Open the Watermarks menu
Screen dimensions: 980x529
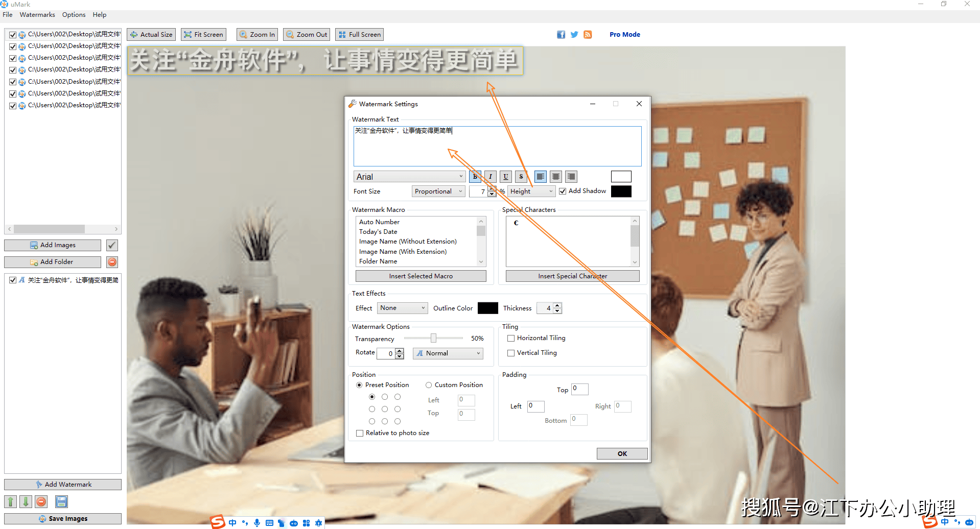(37, 15)
